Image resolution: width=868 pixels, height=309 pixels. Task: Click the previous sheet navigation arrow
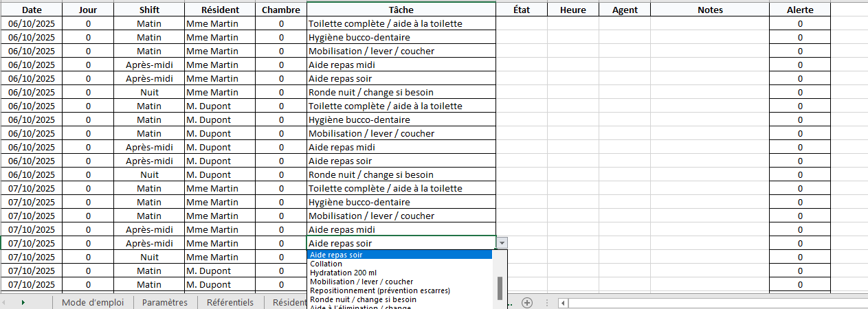pos(6,302)
